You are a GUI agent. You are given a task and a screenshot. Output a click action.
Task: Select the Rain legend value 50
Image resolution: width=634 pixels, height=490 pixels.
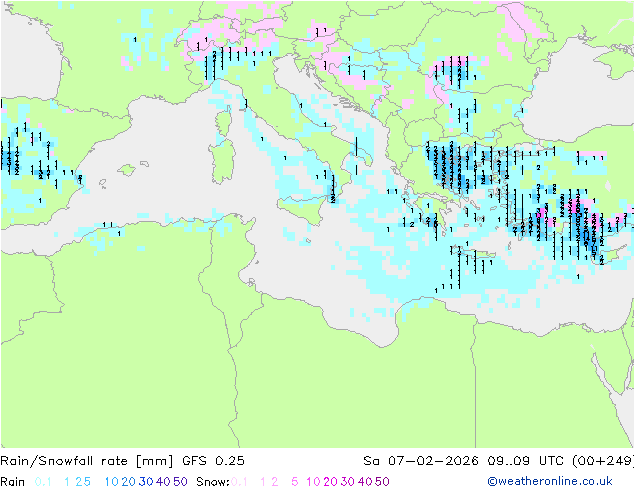coord(180,482)
